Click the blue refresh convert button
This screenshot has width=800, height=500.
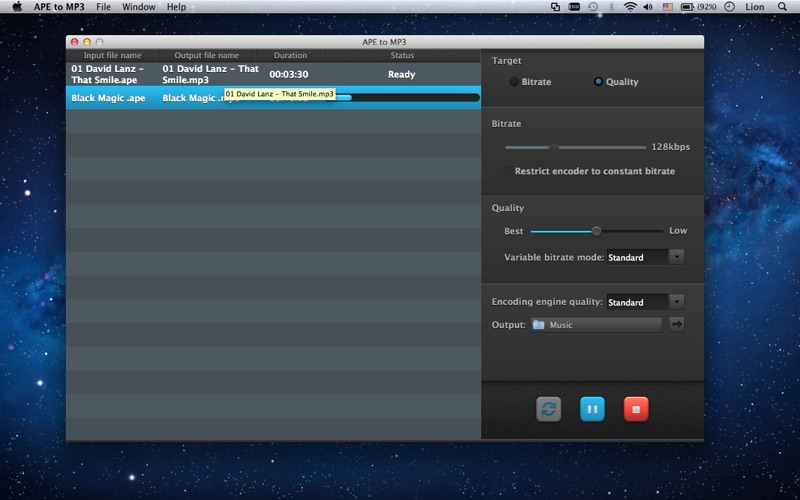click(548, 409)
